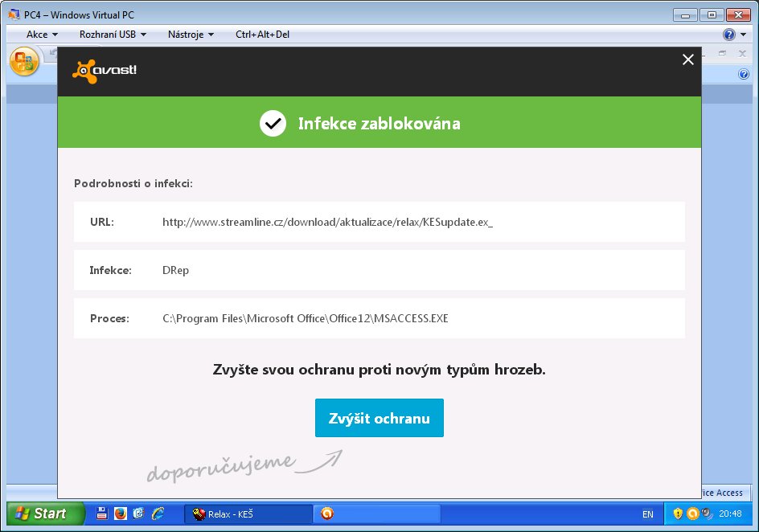Open the Nástroje menu
This screenshot has height=532, width=759.
coord(191,35)
